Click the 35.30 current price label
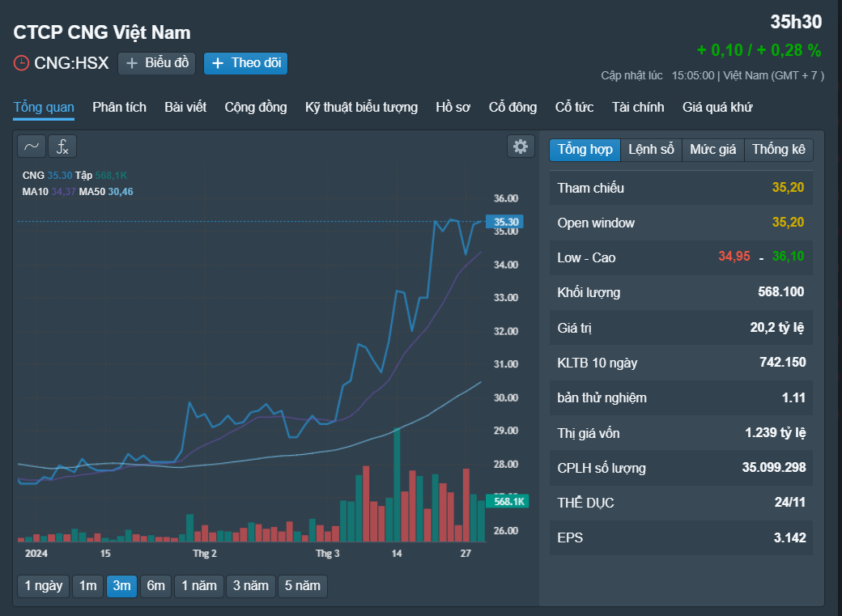842x616 pixels. point(504,222)
